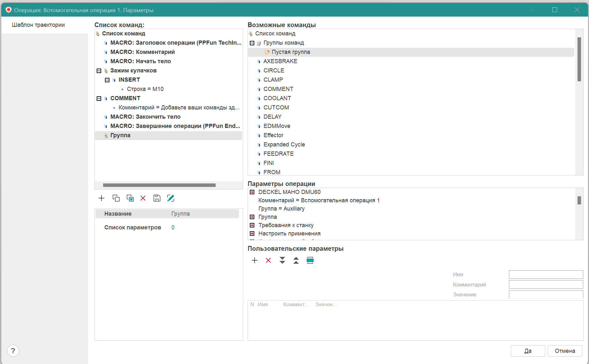Viewport: 589px width, 364px height.
Task: Collapse the INSERT command node
Action: [x=107, y=80]
